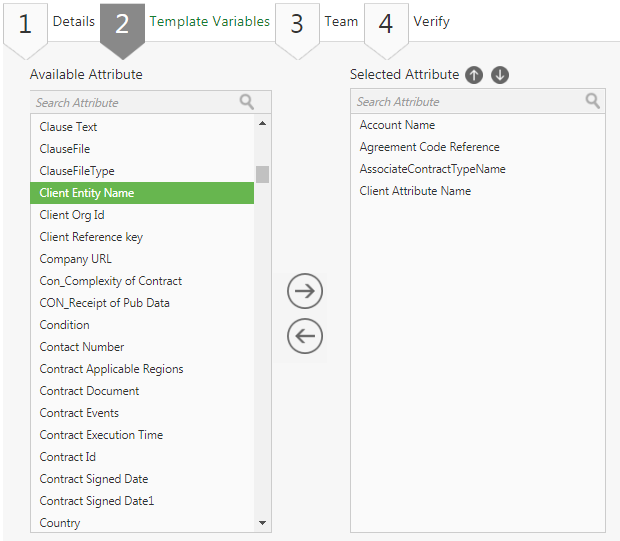Click the available list scrollbar thumb

click(262, 174)
